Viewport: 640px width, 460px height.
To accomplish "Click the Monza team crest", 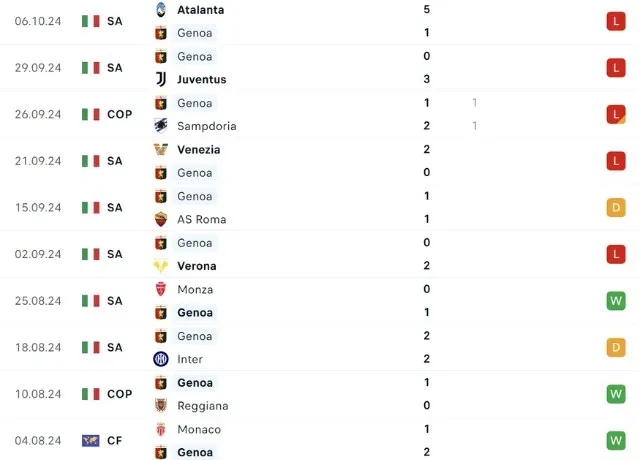I will pos(160,289).
